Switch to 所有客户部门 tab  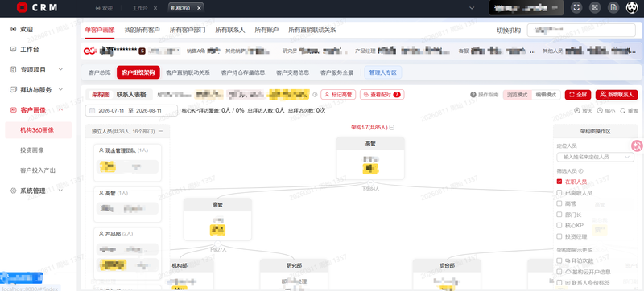[x=188, y=30]
